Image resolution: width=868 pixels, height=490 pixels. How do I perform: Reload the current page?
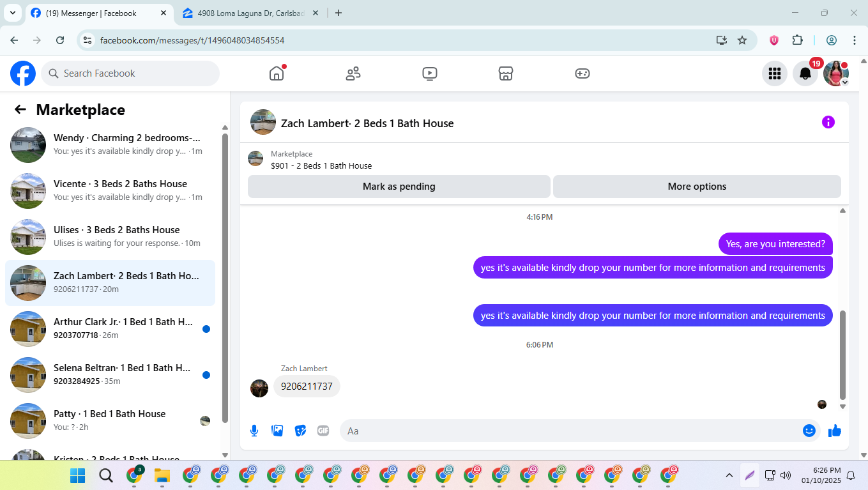pyautogui.click(x=60, y=40)
